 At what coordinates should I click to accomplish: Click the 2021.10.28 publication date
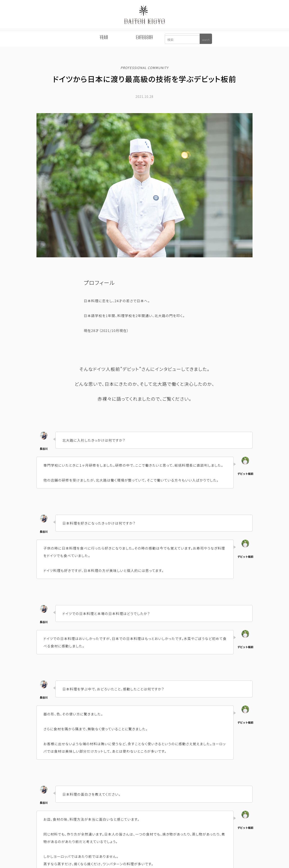pos(144,96)
